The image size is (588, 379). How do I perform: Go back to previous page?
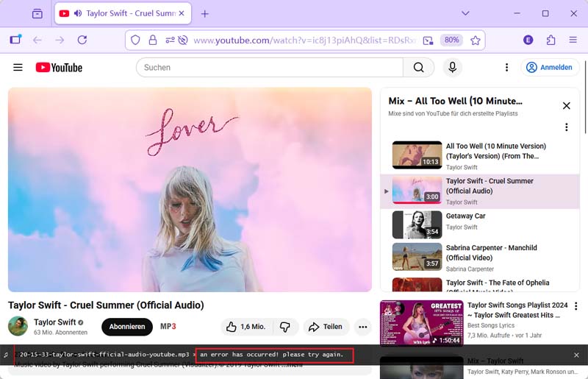coord(37,40)
